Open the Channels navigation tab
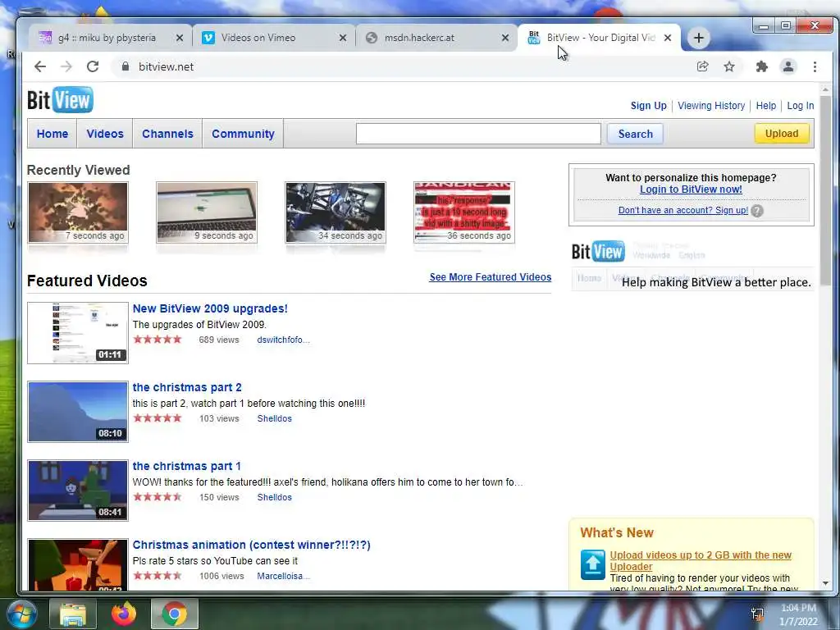Image resolution: width=840 pixels, height=630 pixels. 167,134
